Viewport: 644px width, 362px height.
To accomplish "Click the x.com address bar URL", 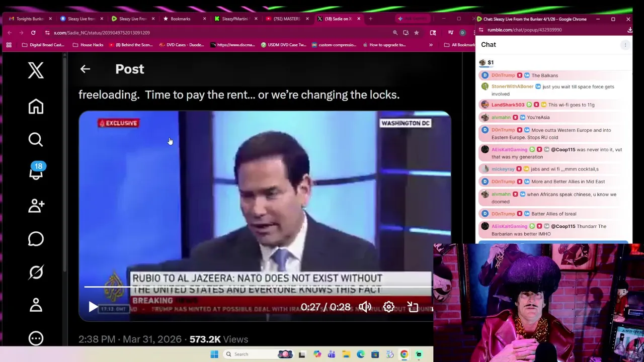I will [102, 33].
